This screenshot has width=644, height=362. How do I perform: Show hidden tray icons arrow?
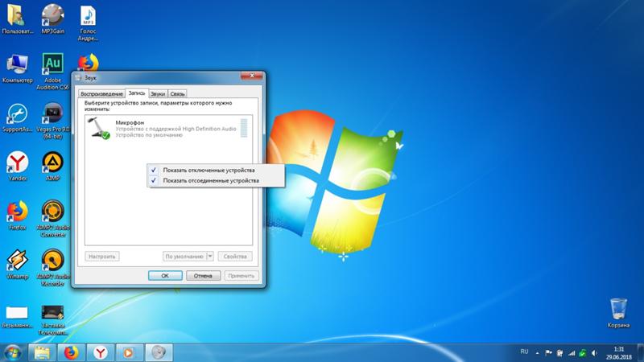[537, 353]
